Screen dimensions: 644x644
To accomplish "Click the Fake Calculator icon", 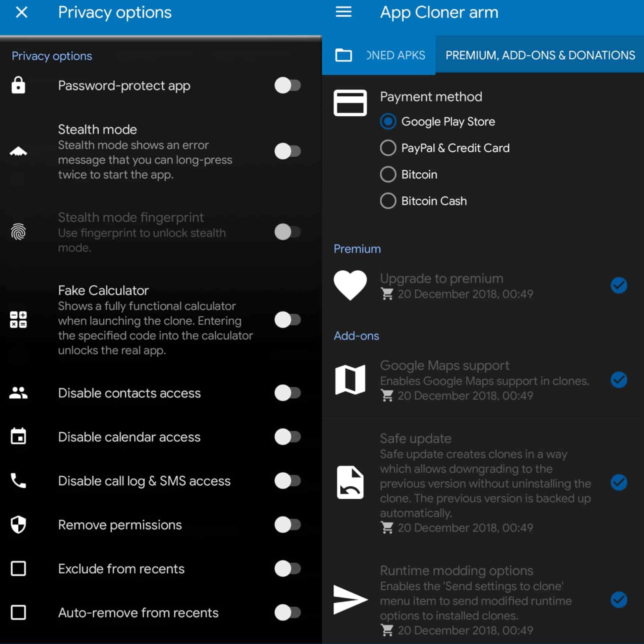I will [18, 319].
